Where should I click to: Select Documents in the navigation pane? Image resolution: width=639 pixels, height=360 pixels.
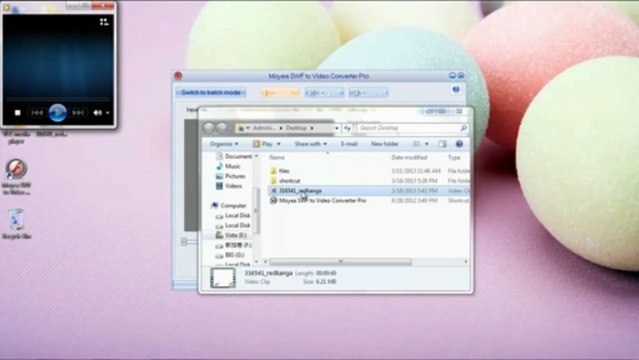(234, 157)
